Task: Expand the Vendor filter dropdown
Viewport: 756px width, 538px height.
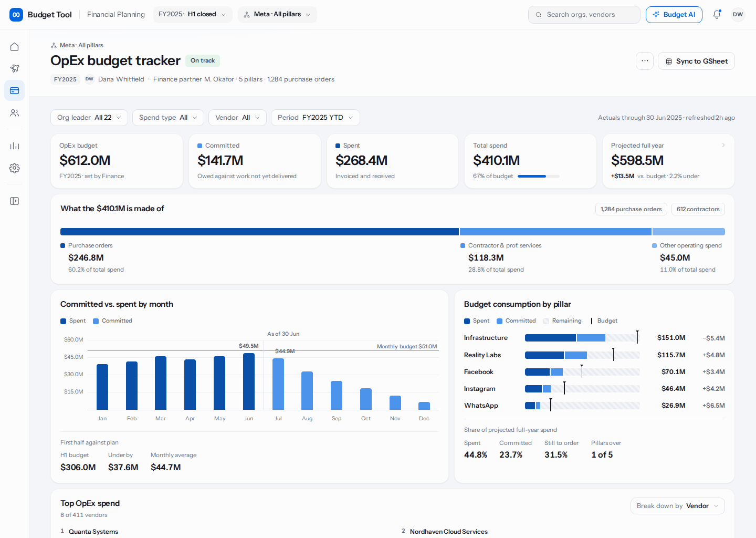Action: (237, 118)
